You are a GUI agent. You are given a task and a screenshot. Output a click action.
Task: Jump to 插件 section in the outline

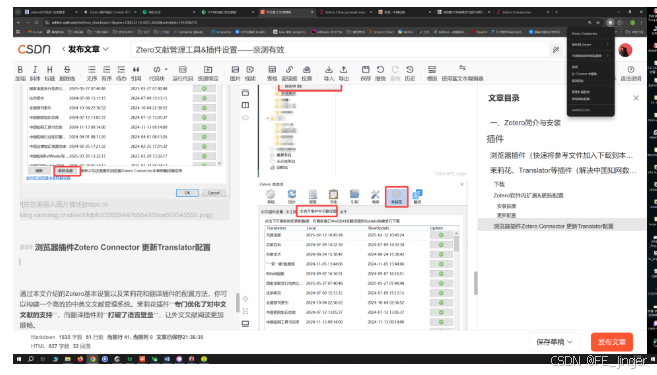click(495, 139)
